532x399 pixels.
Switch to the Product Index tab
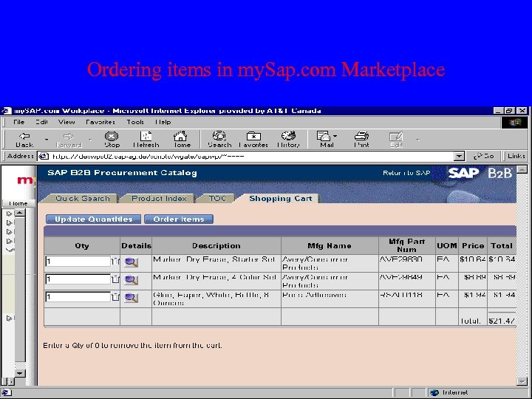click(x=159, y=199)
